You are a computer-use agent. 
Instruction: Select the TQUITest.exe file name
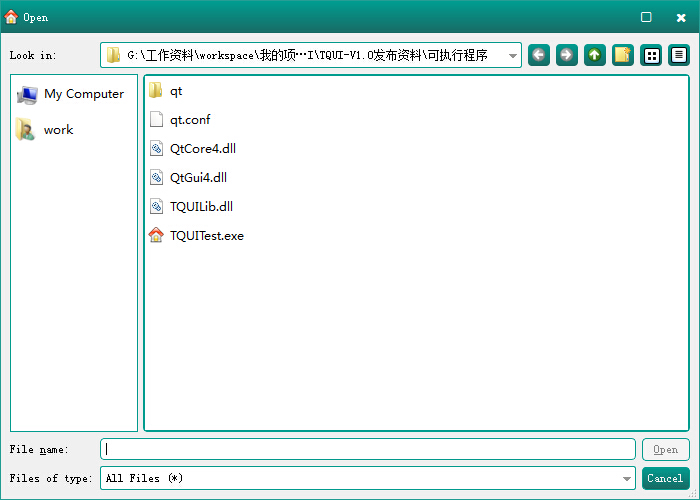click(207, 235)
